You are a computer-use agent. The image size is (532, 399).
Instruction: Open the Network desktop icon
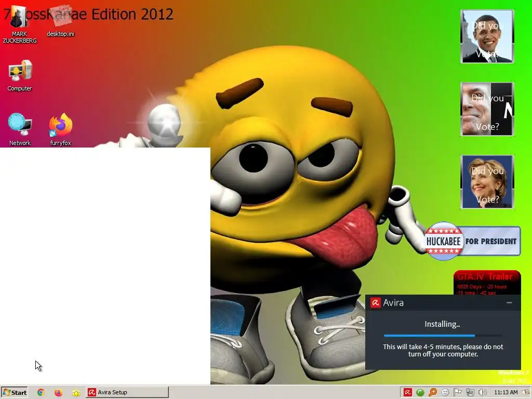click(x=20, y=129)
